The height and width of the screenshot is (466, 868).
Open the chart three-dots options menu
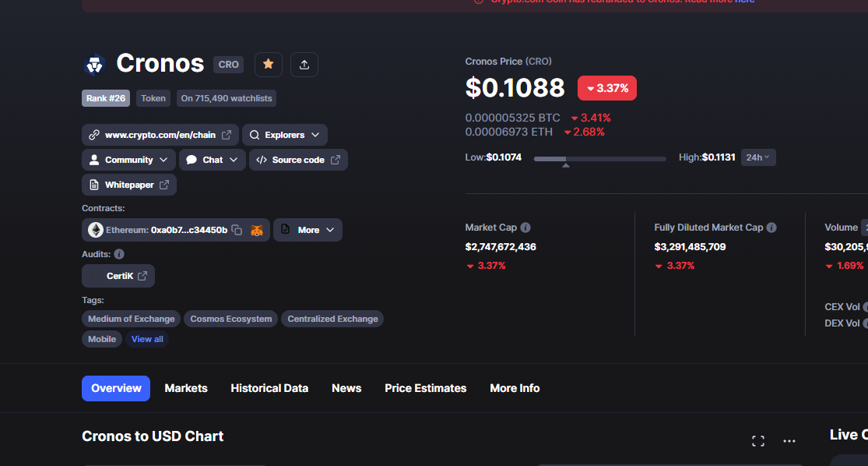coord(789,441)
